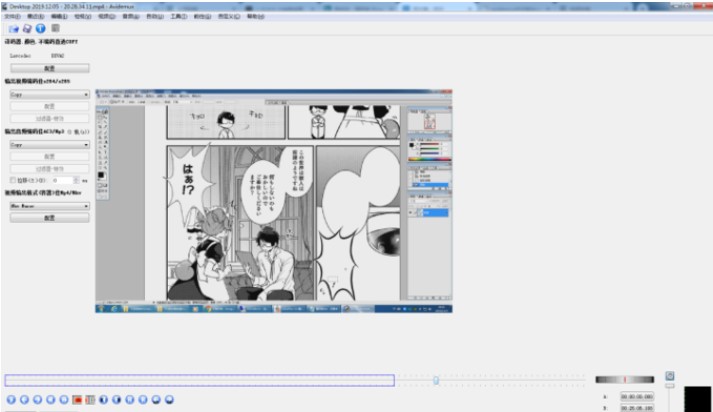Go to the last frame of video

143,400
